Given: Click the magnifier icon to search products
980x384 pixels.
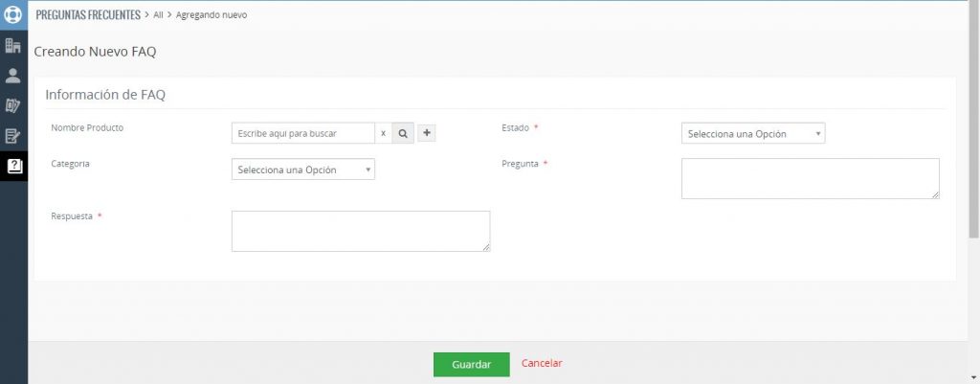Looking at the screenshot, I should [403, 133].
